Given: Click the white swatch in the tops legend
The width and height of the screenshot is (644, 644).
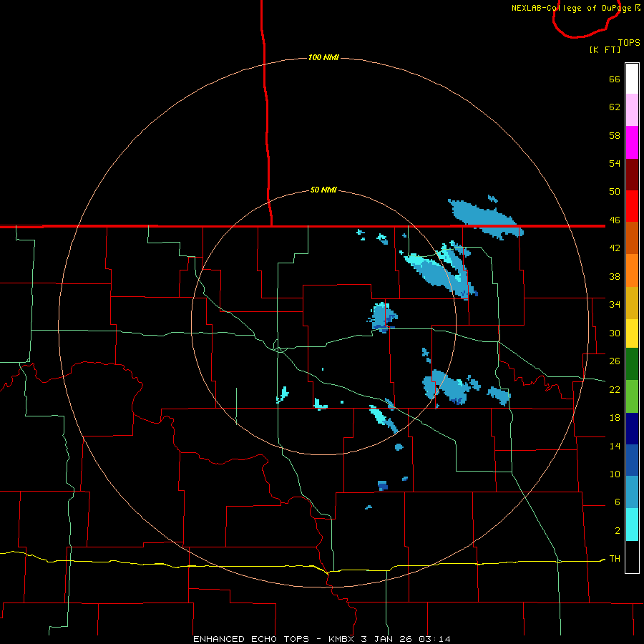Looking at the screenshot, I should click(x=632, y=79).
